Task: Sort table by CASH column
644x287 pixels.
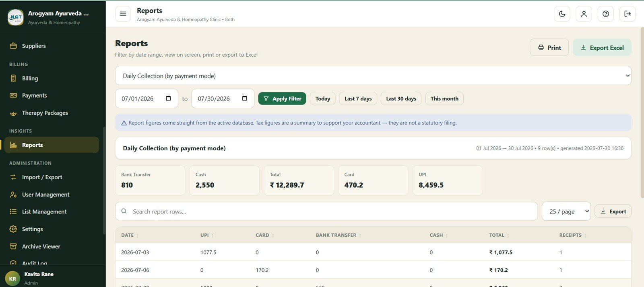Action: click(x=439, y=235)
